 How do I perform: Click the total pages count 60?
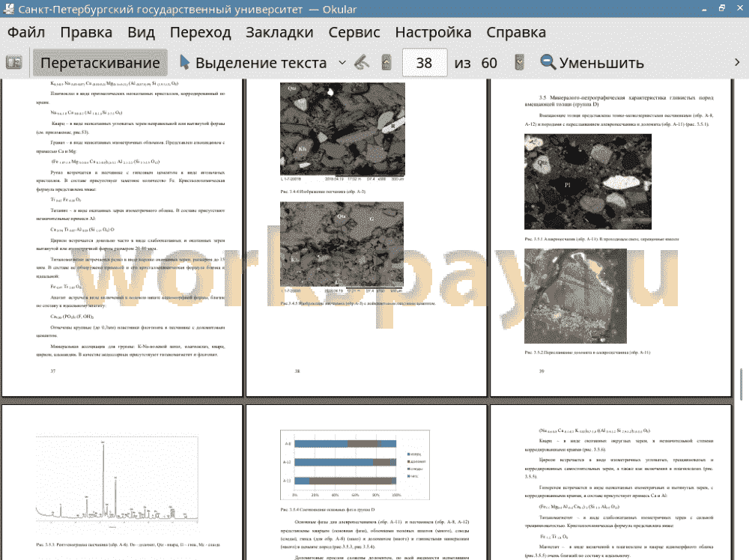[488, 63]
